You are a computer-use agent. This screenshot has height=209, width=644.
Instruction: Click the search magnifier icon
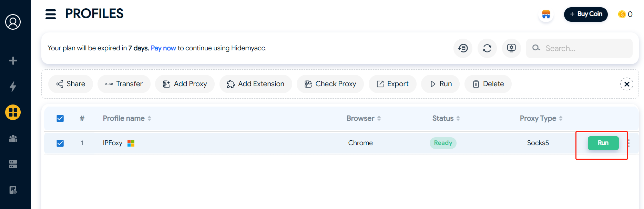coord(536,48)
